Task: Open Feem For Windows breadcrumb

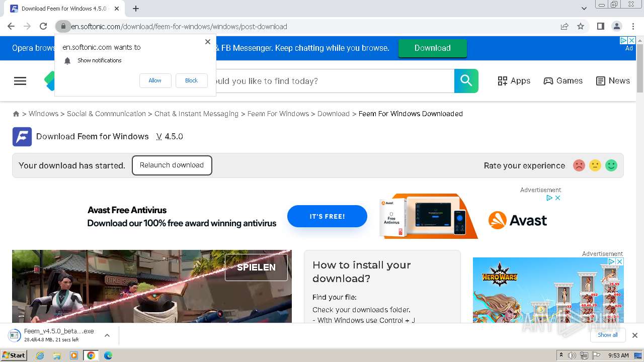Action: [x=278, y=114]
